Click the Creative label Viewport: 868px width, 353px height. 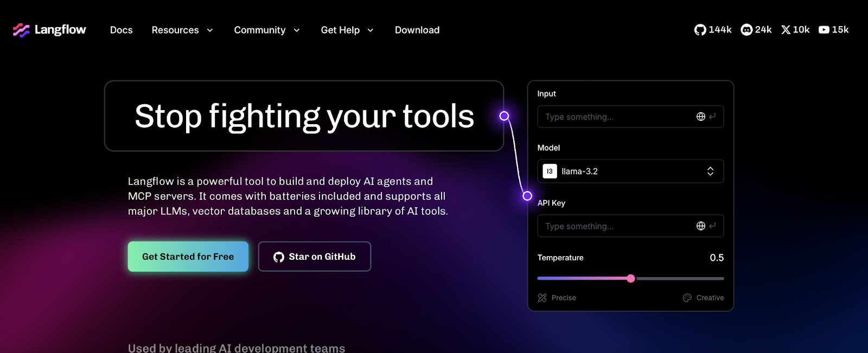(x=710, y=298)
